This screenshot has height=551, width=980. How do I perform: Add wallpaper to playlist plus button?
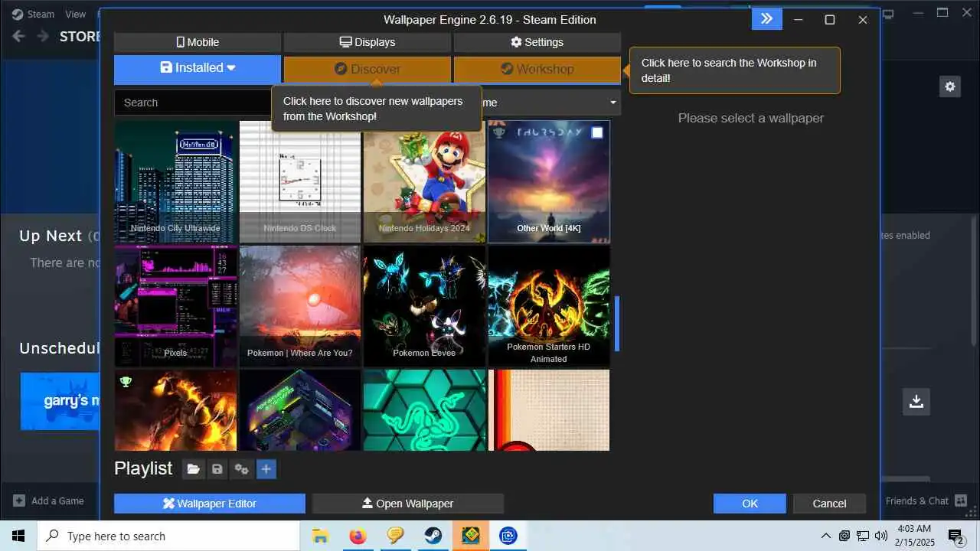(x=266, y=469)
